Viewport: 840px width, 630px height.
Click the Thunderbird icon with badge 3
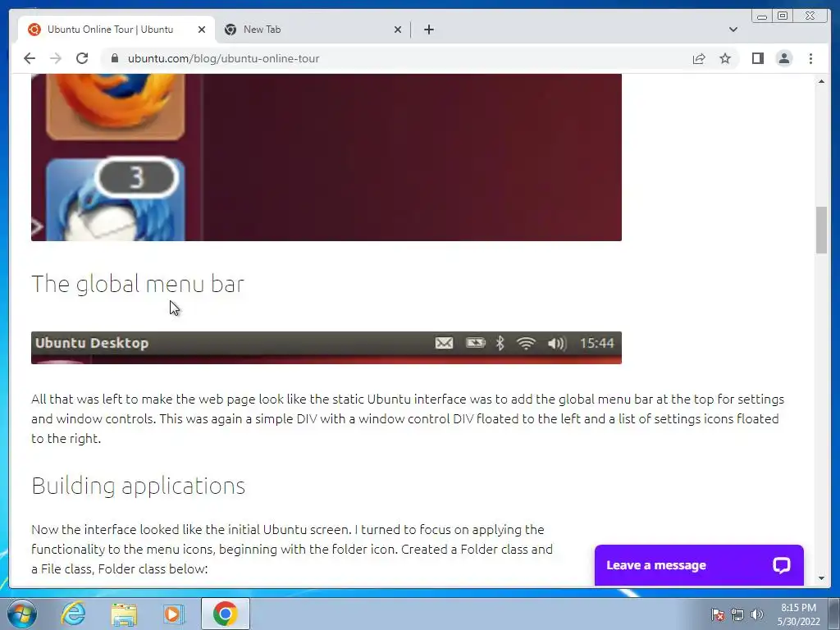(116, 199)
